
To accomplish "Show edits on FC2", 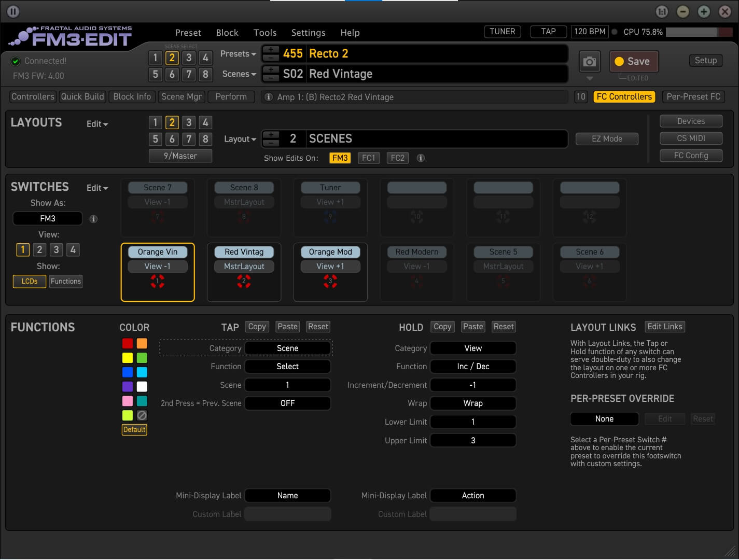I will click(x=397, y=158).
